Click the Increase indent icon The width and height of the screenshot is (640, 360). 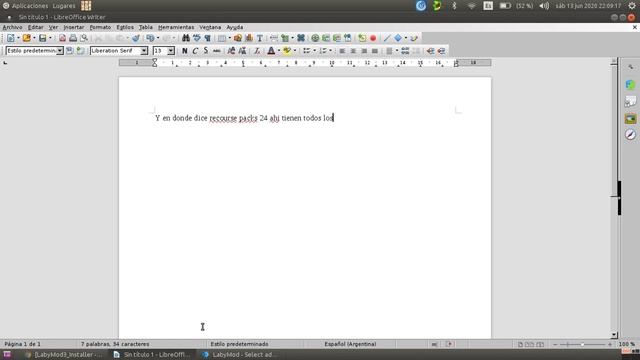pyautogui.click(x=430, y=51)
